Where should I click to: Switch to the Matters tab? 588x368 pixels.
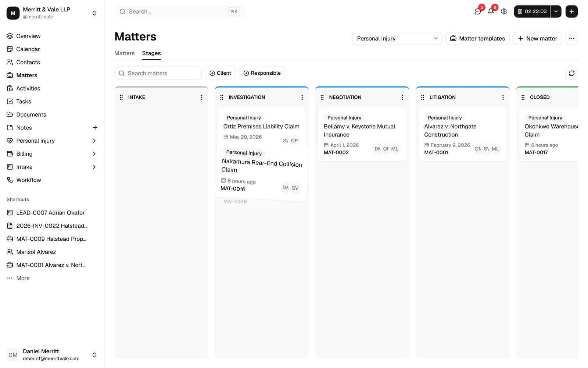coord(125,53)
